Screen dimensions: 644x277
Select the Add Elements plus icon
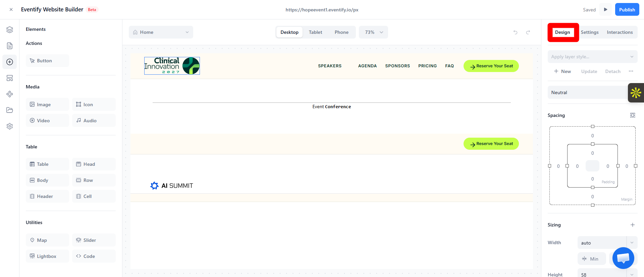(x=10, y=62)
